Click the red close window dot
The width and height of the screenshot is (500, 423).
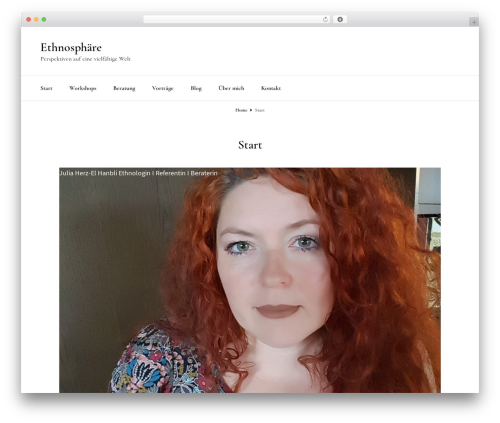pyautogui.click(x=29, y=20)
